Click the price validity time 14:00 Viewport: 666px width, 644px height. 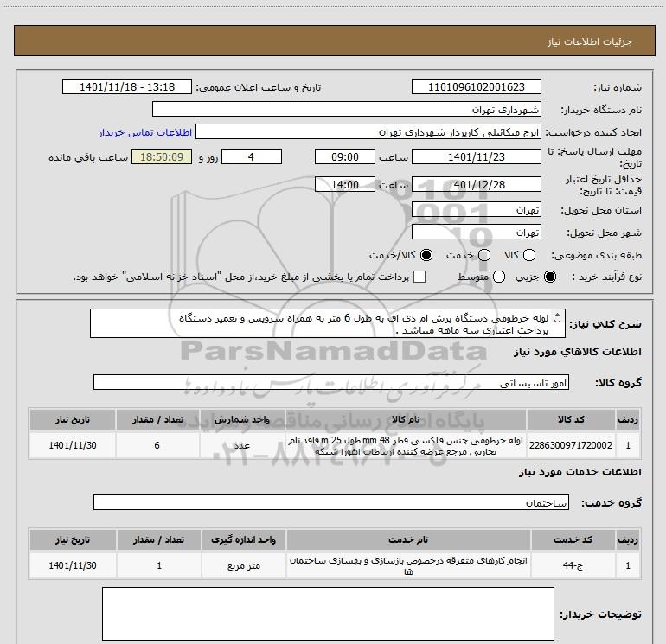click(x=345, y=184)
